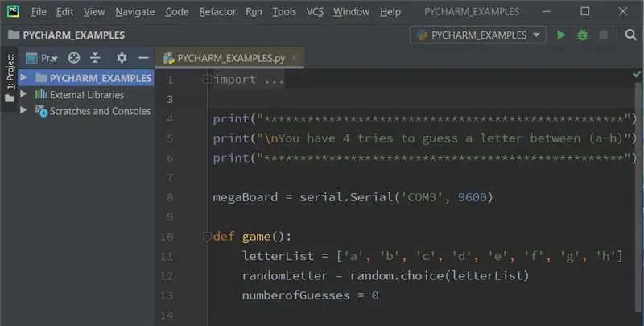
Task: Click the 'game' function name
Action: click(256, 237)
